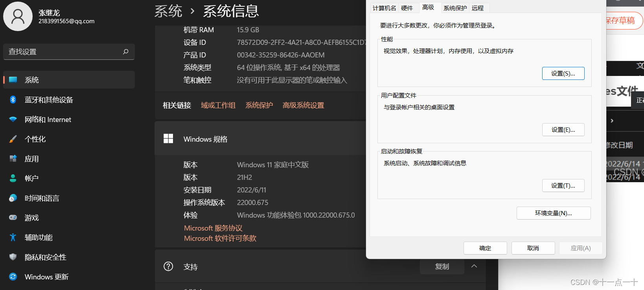The width and height of the screenshot is (644, 290).
Task: Click the 帐户 person icon in sidebar
Action: tap(13, 178)
